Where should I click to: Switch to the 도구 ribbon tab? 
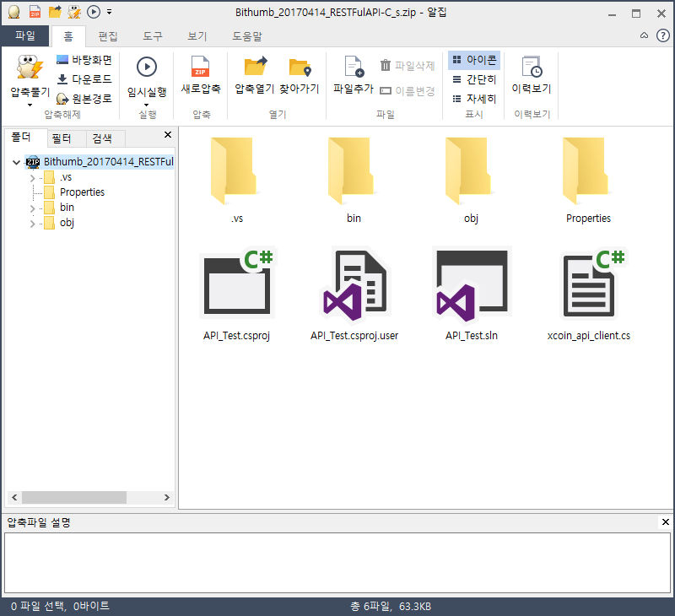click(153, 36)
